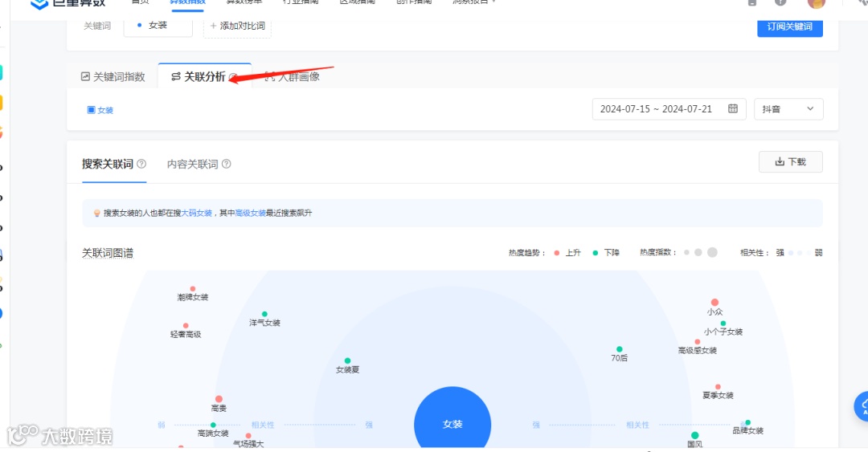Click the 潮牌女装 node in the graph
This screenshot has width=868, height=452.
(x=193, y=289)
